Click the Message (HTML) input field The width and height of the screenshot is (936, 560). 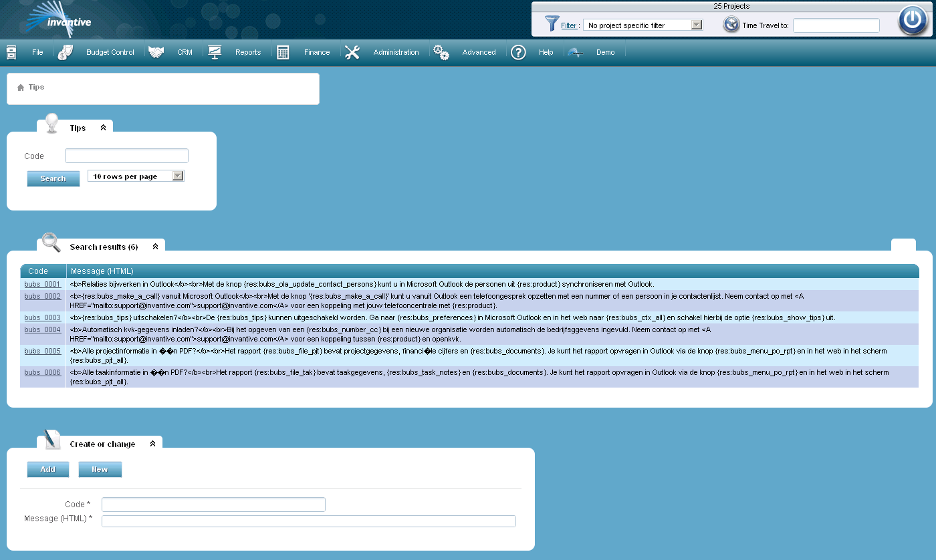308,521
